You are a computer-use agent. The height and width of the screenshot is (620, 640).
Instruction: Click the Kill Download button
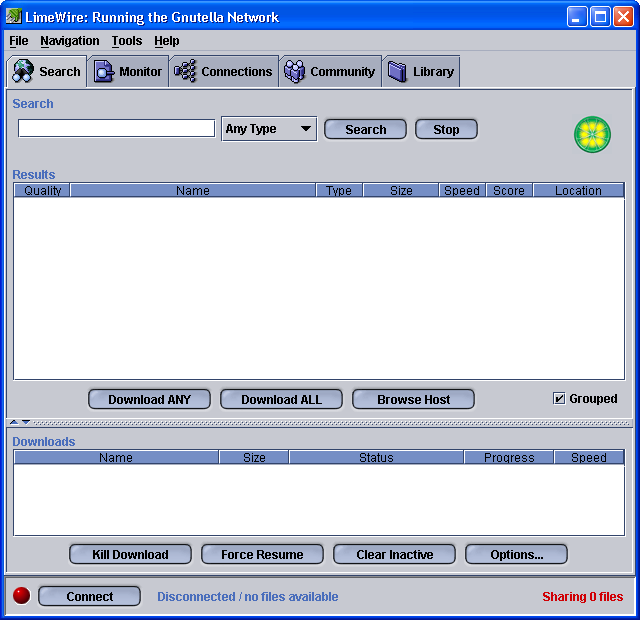tap(130, 554)
